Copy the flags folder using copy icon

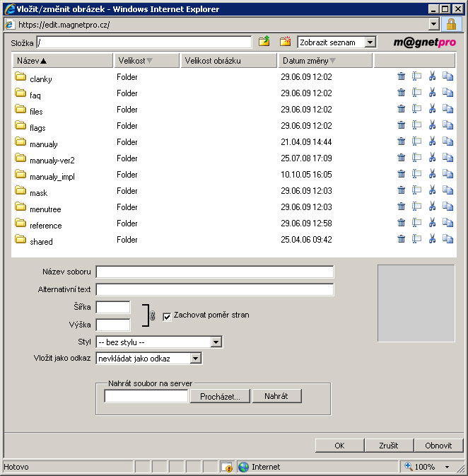click(x=447, y=126)
